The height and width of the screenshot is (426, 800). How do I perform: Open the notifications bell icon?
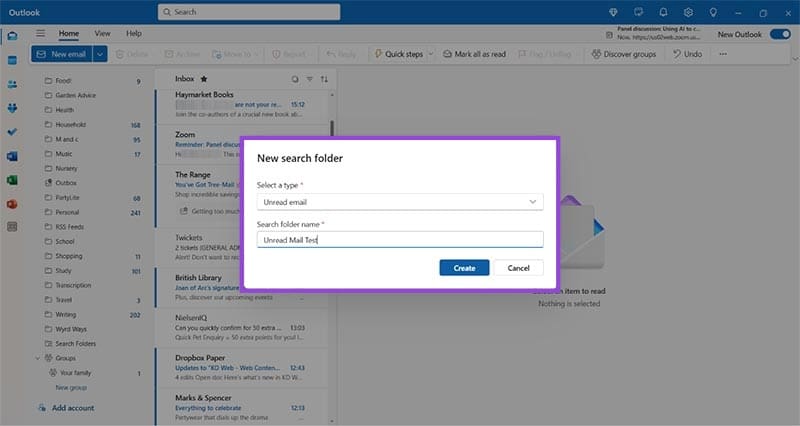(662, 12)
